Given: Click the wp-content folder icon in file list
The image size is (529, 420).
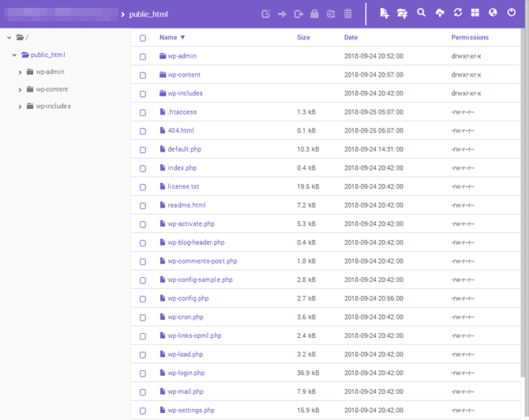Looking at the screenshot, I should (163, 74).
